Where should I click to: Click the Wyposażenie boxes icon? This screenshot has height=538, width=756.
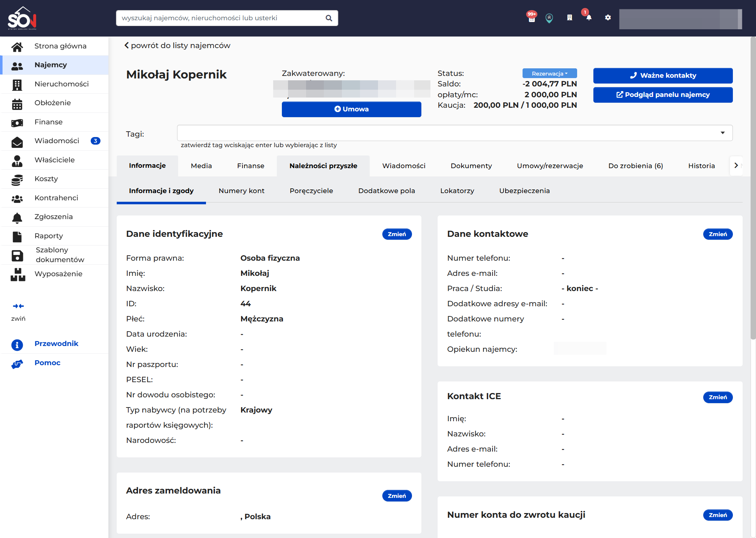(x=18, y=274)
